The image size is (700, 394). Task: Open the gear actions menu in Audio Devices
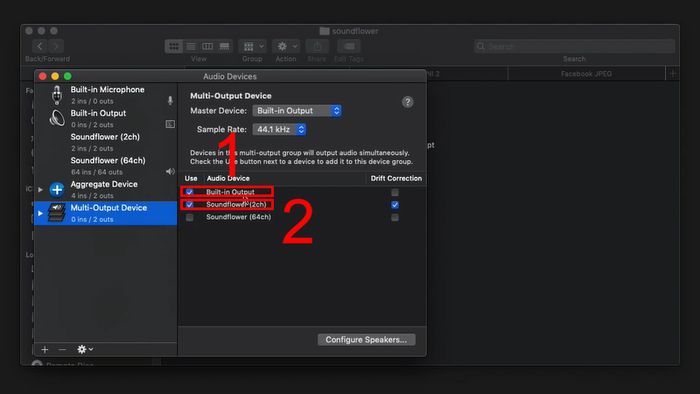click(x=84, y=349)
